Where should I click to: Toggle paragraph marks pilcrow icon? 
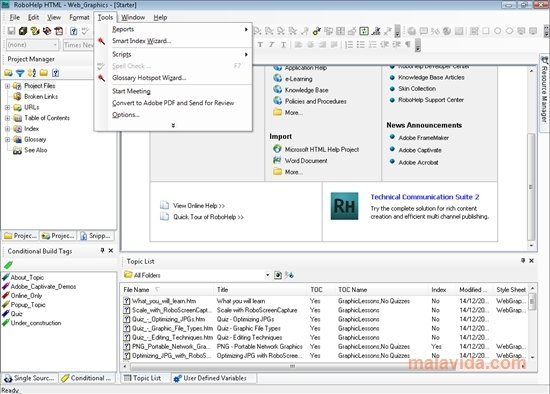pyautogui.click(x=408, y=45)
